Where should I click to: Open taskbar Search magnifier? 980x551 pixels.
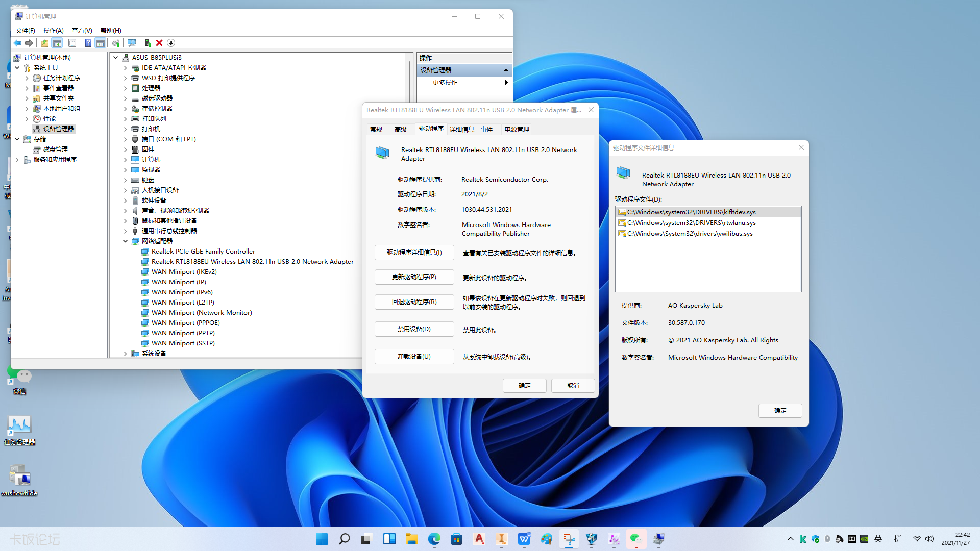coord(345,539)
